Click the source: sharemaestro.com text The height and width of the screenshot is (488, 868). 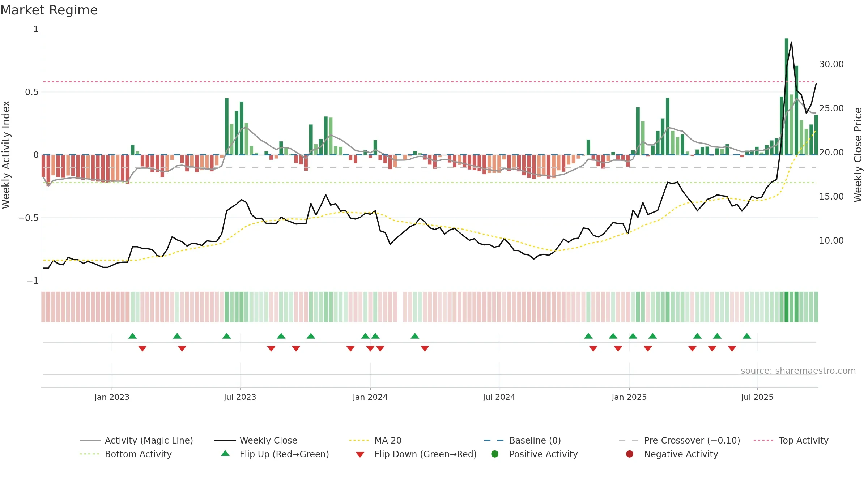798,371
